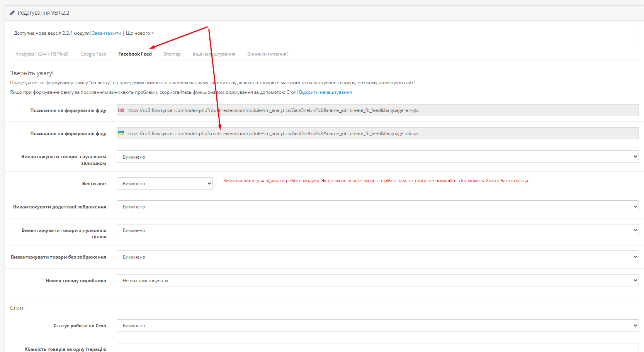Viewport: 644px width, 352px height.
Task: Open the Sitemap tab
Action: tap(172, 54)
